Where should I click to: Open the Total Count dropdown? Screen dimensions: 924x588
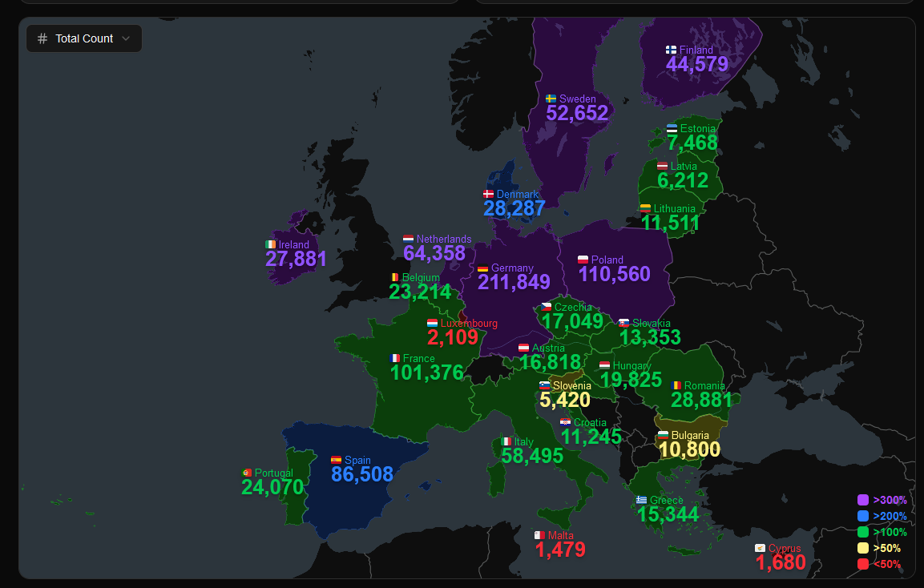[x=84, y=38]
